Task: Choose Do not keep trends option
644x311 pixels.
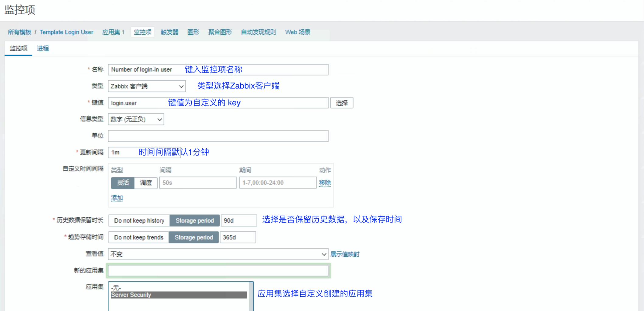Action: (139, 237)
